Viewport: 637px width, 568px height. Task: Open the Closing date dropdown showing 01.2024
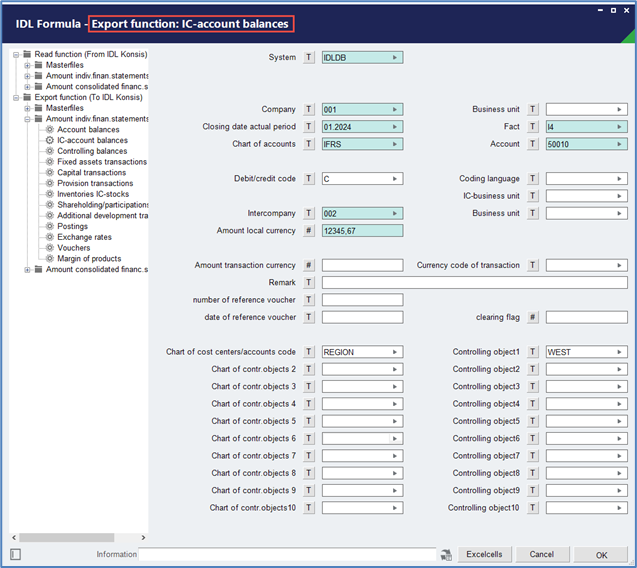[394, 127]
